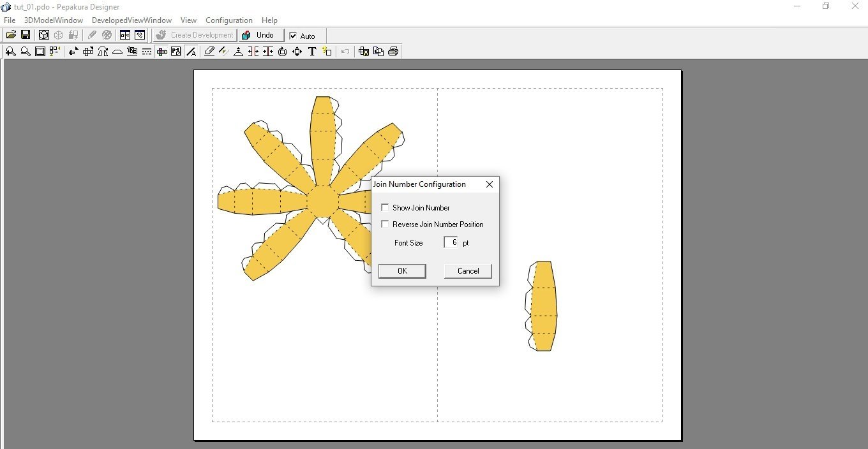Viewport: 868px width, 449px height.
Task: Click the two-pane window layout icon
Action: click(x=125, y=35)
